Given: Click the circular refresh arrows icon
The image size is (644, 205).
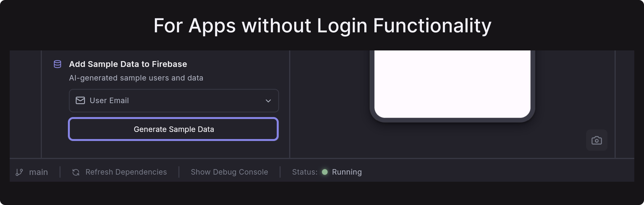Looking at the screenshot, I should click(75, 172).
